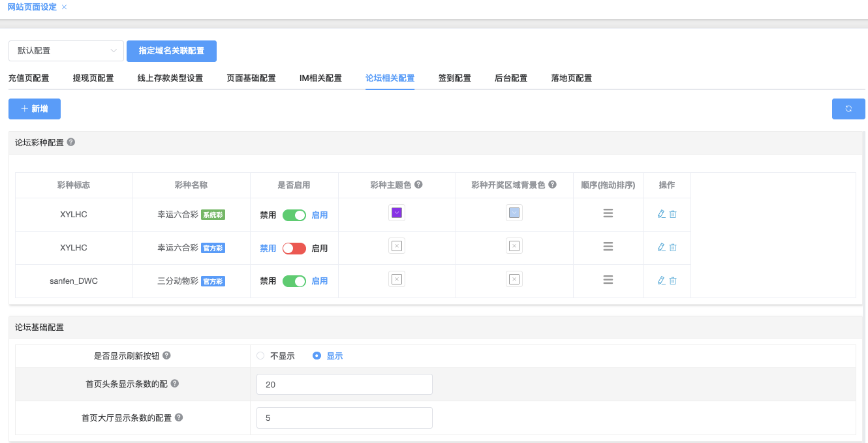This screenshot has height=443, width=868.
Task: Click 指定域名关联配置 button
Action: pos(171,51)
